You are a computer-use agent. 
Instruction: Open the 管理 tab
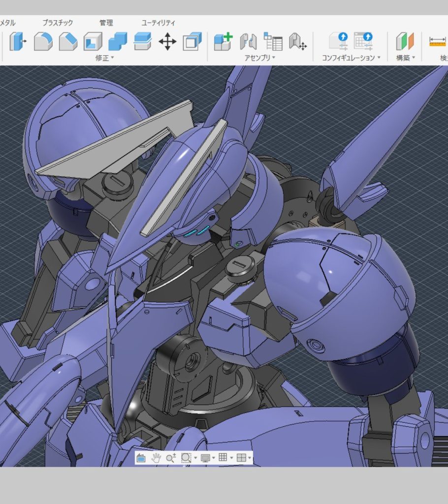(x=106, y=23)
